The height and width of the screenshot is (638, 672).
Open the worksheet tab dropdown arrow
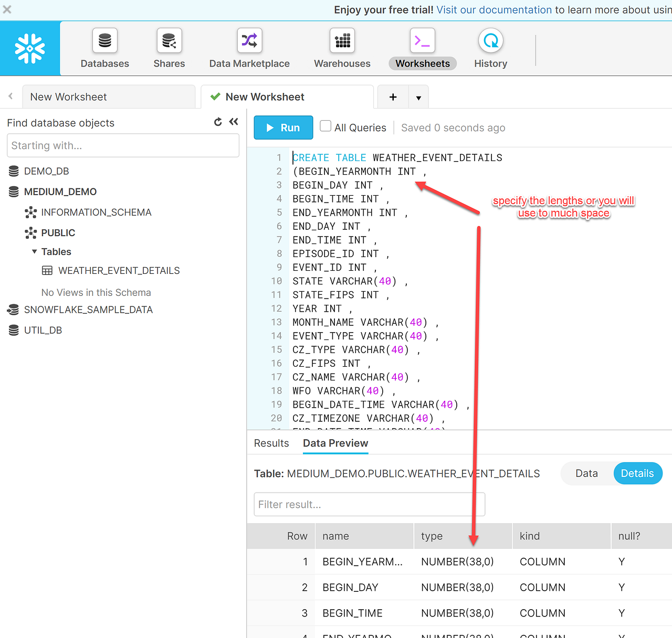point(418,98)
